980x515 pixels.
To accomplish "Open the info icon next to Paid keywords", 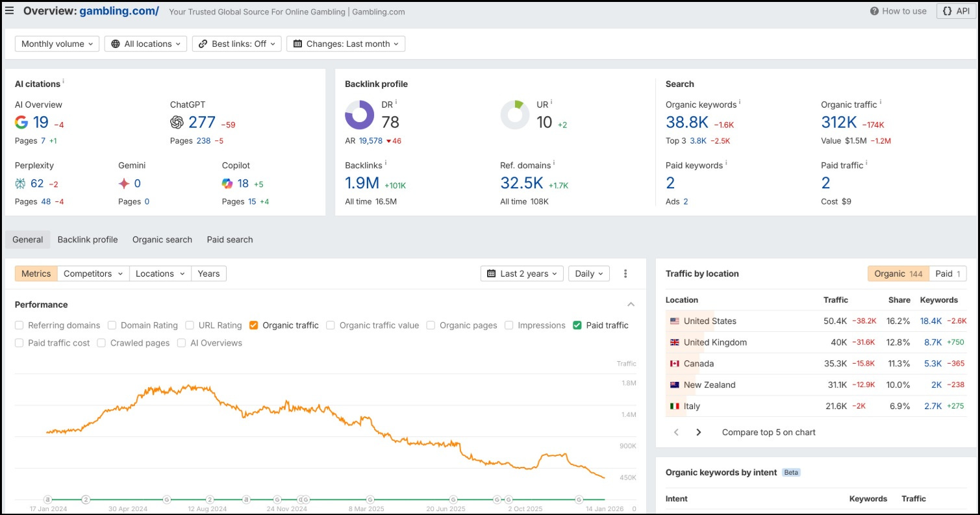I will click(x=726, y=164).
